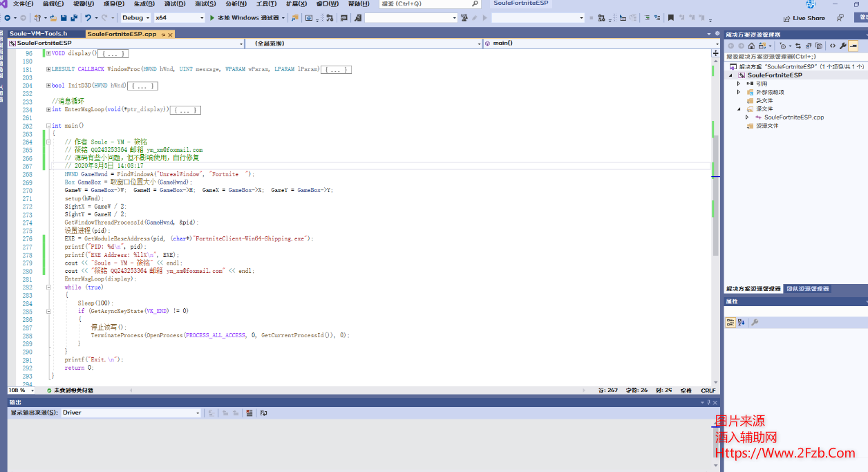Switch to 团队资源管理器 tab

(x=807, y=289)
